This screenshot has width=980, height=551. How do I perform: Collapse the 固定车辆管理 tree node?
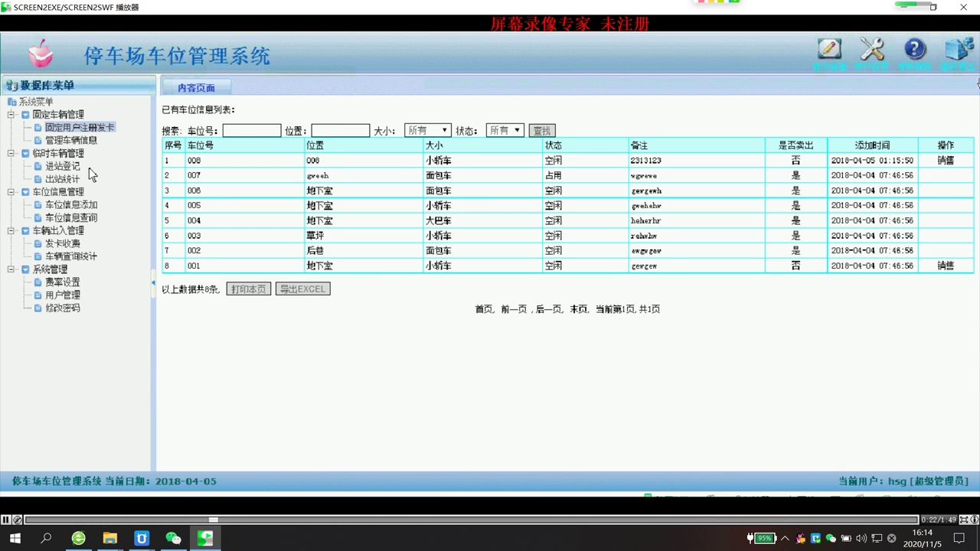pos(12,115)
